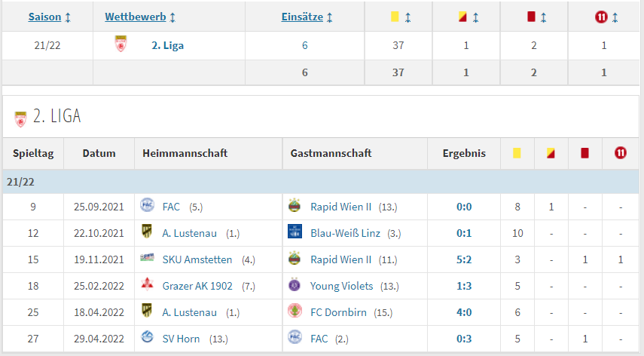Click FC Dornbirn club logo

pyautogui.click(x=295, y=311)
